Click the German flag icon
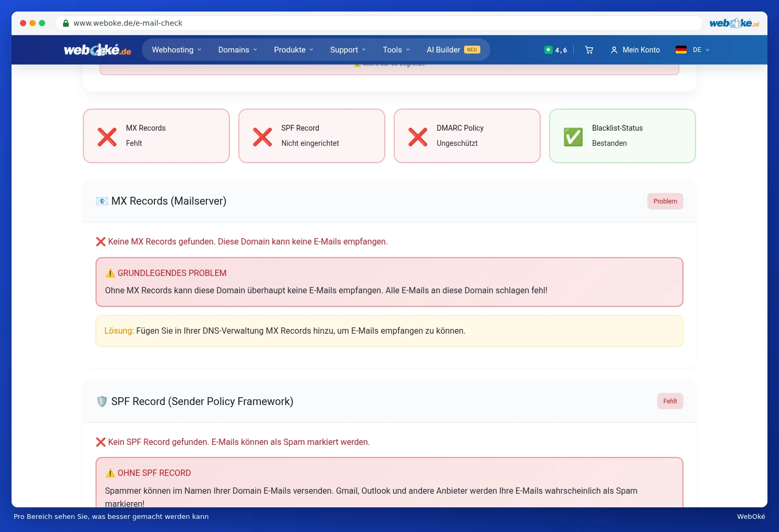779x532 pixels. pos(681,50)
